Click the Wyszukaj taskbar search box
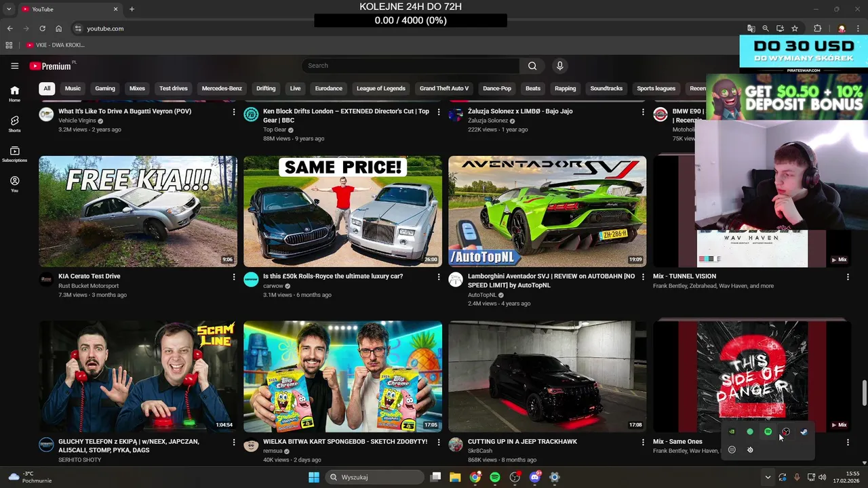Viewport: 868px width, 488px height. (x=375, y=477)
